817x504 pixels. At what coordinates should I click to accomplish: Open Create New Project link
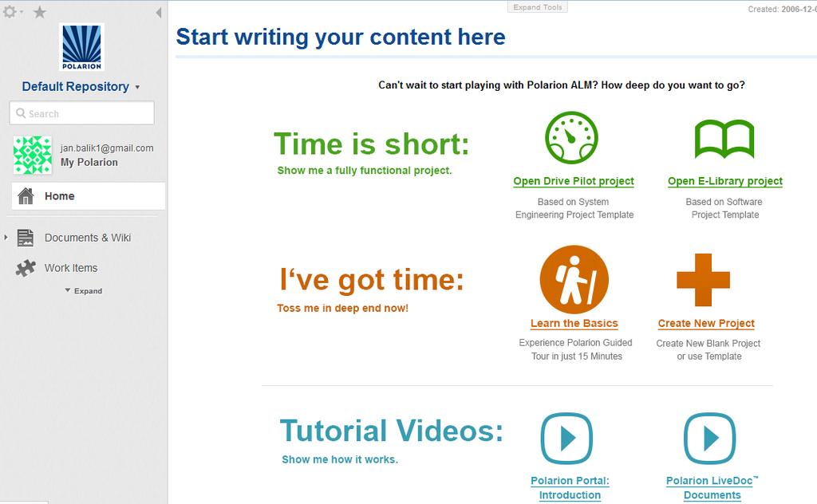click(x=706, y=323)
